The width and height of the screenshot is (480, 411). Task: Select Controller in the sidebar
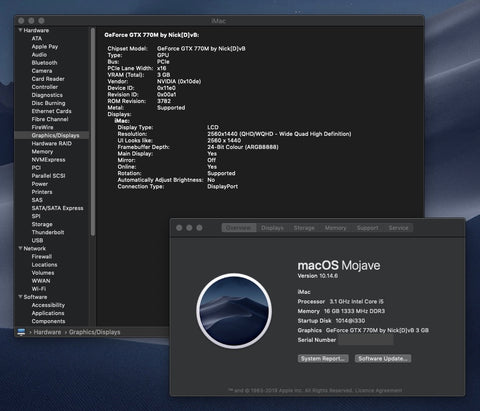[x=45, y=87]
